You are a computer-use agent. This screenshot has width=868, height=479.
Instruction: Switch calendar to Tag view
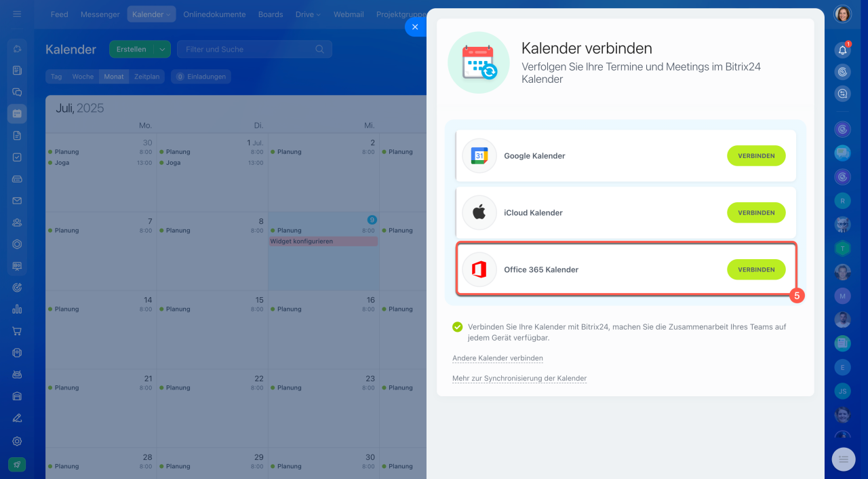(x=56, y=77)
